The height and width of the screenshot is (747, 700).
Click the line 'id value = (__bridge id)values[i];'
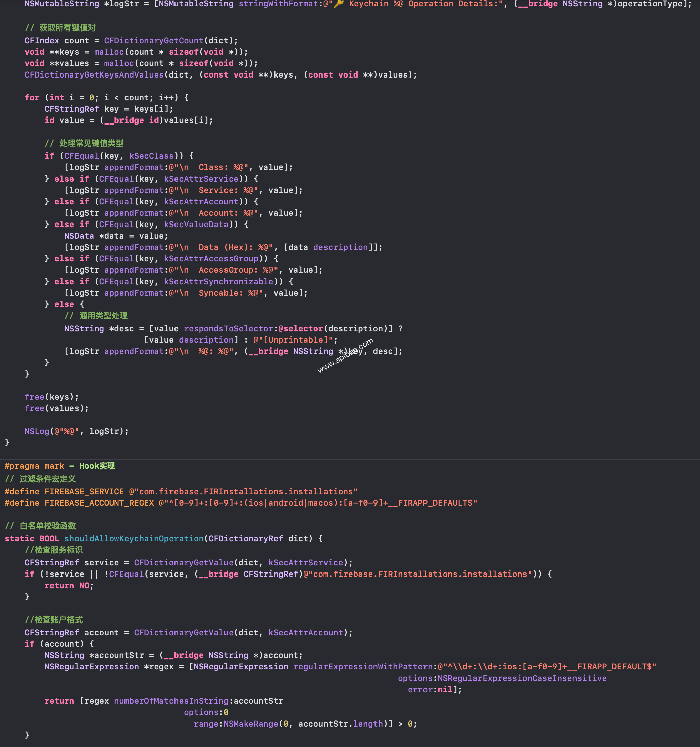click(129, 120)
